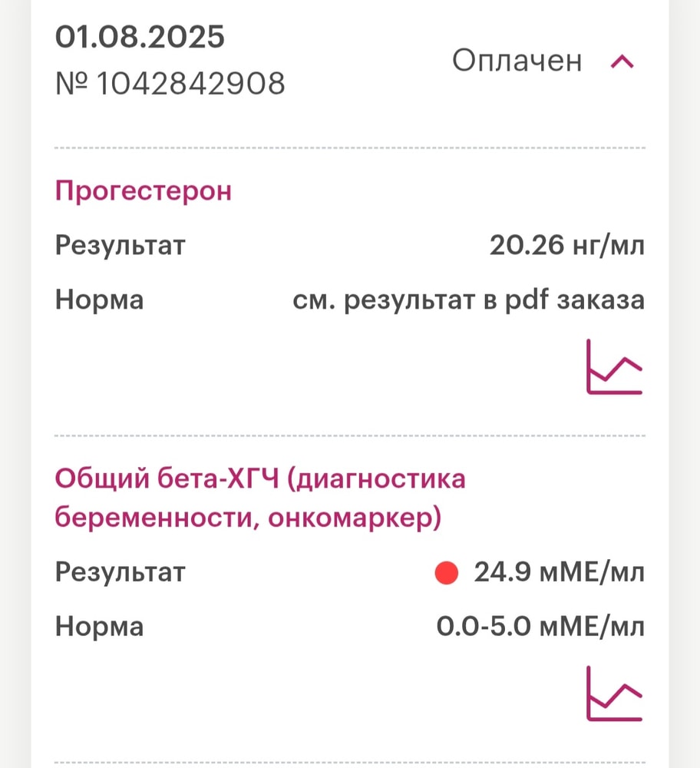This screenshot has height=768, width=700.
Task: Collapse the order using the chevron beside Оплачен
Action: 622,62
